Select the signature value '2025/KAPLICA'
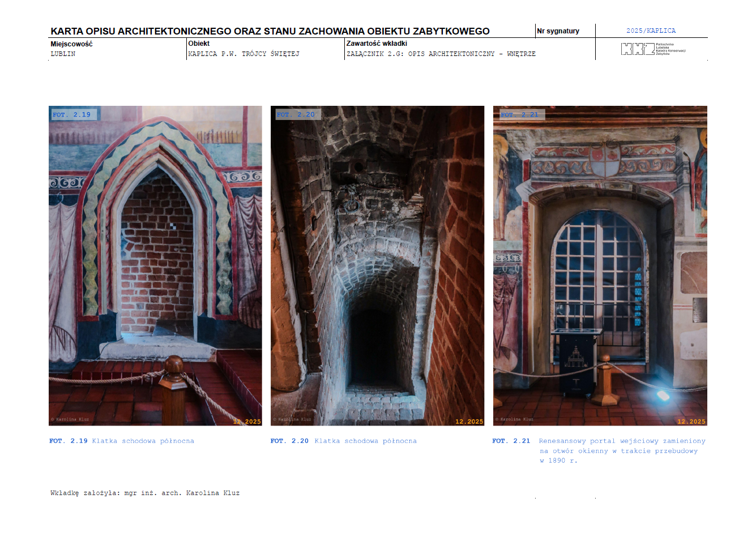756x533 pixels. coord(651,31)
